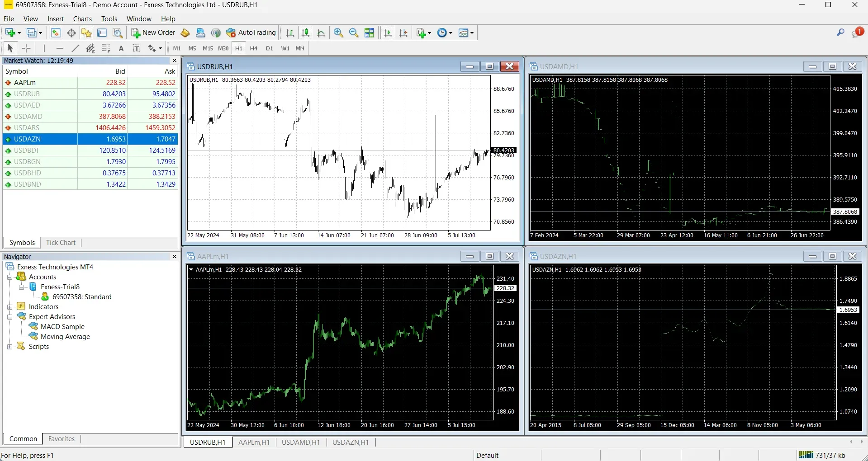Open the Profiles dropdown arrow
868x461 pixels.
tap(40, 33)
